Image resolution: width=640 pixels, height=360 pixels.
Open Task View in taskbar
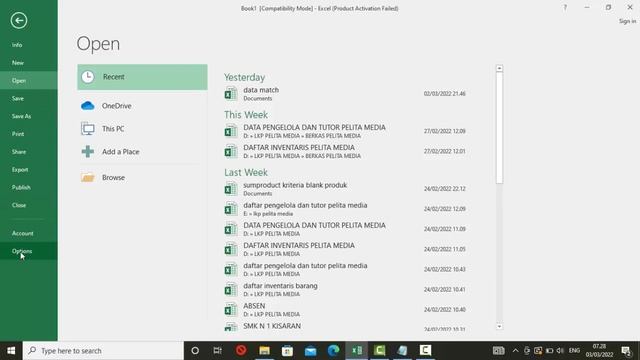(x=218, y=351)
